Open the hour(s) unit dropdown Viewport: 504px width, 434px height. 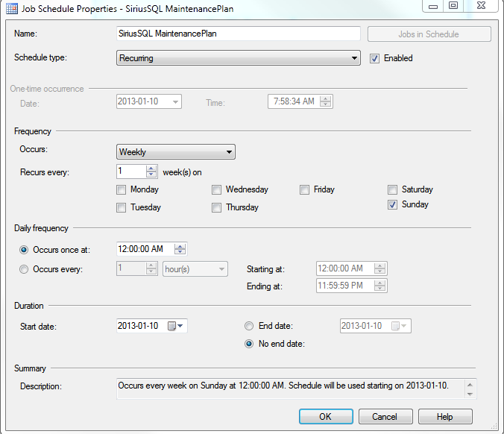pyautogui.click(x=195, y=268)
